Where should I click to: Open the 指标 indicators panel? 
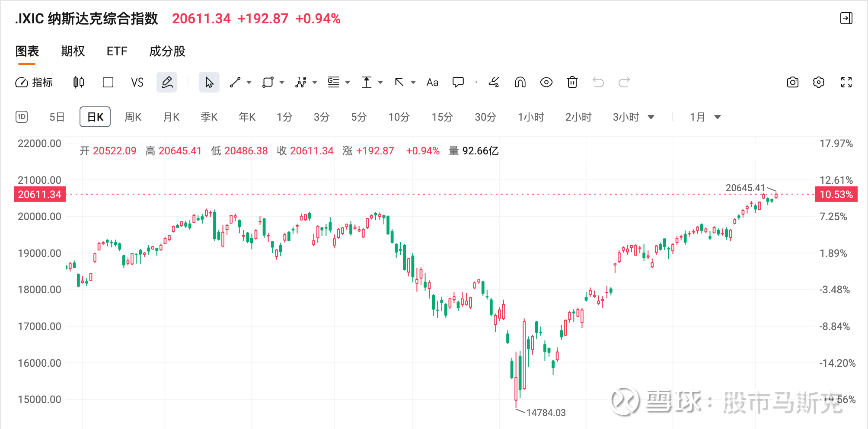(34, 82)
